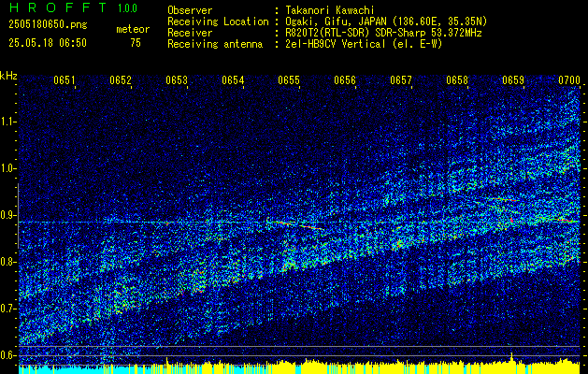Image resolution: width=588 pixels, height=374 pixels.
Task: Click the date 25.05.18 06:50
Action: tap(48, 43)
